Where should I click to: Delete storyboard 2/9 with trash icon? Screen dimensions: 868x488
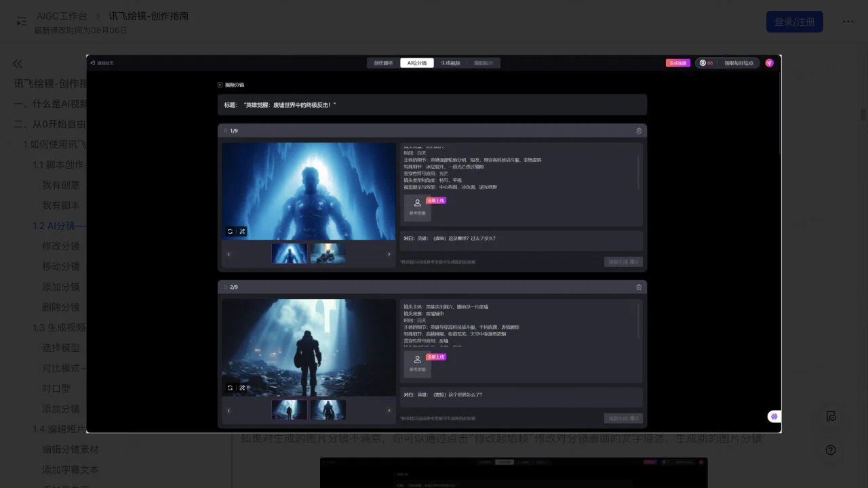click(639, 287)
